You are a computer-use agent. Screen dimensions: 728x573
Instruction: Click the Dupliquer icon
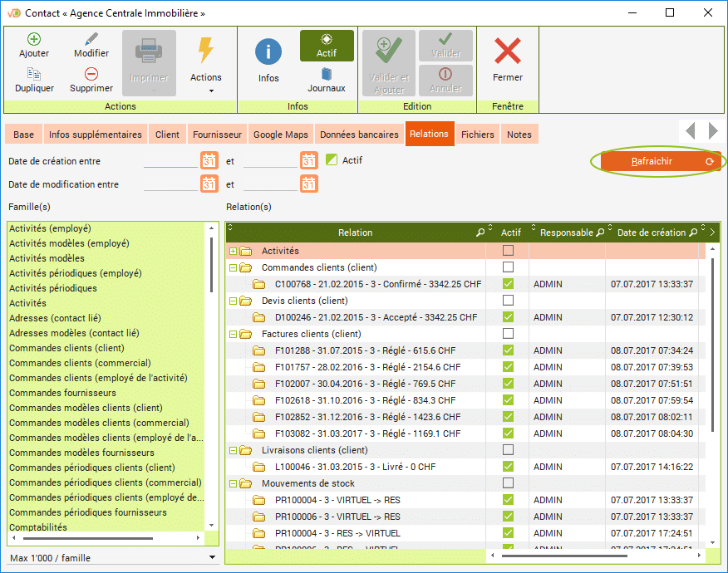[x=34, y=74]
